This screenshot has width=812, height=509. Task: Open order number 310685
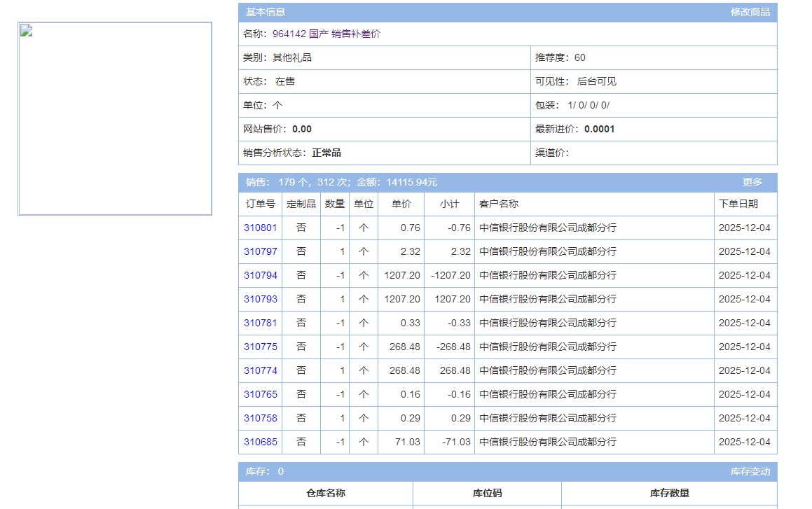261,442
